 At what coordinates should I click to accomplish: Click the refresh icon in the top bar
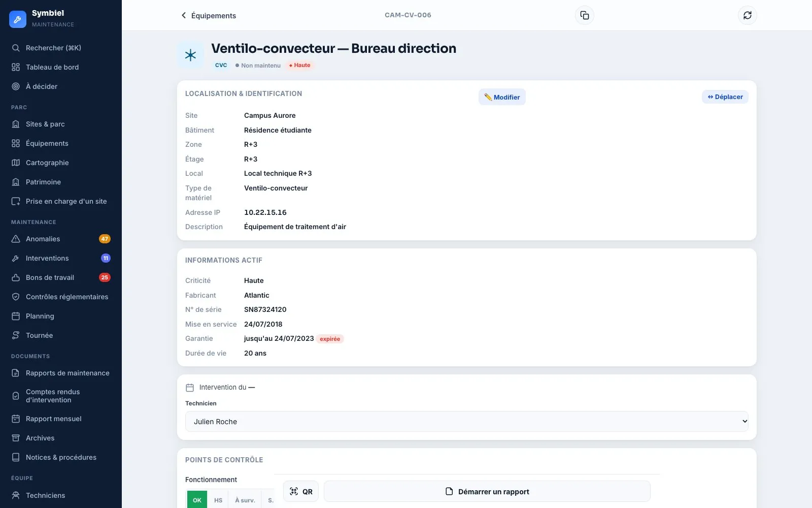click(748, 15)
